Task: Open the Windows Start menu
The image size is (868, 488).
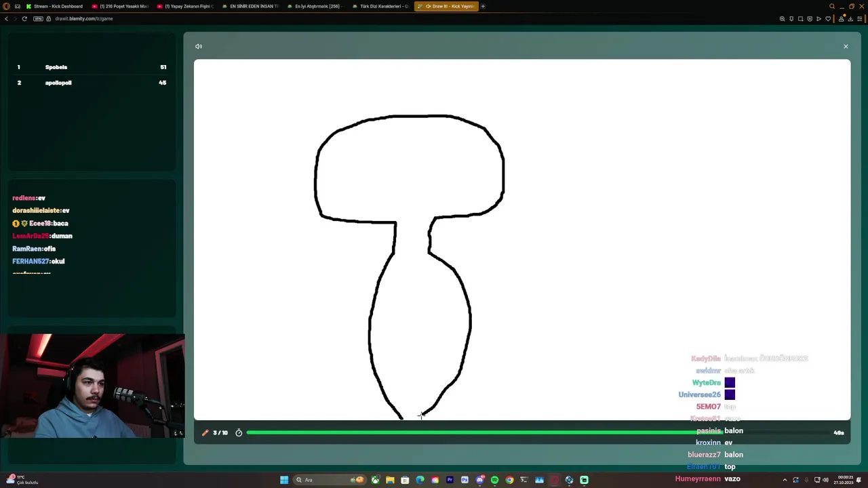Action: tap(284, 480)
